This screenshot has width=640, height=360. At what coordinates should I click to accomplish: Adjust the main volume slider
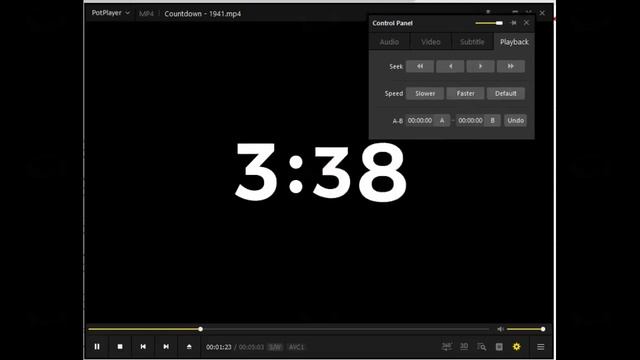click(x=526, y=329)
